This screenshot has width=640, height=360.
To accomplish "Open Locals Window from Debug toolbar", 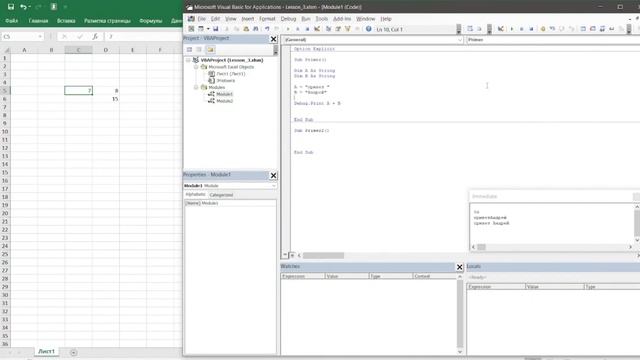I will point(583,29).
